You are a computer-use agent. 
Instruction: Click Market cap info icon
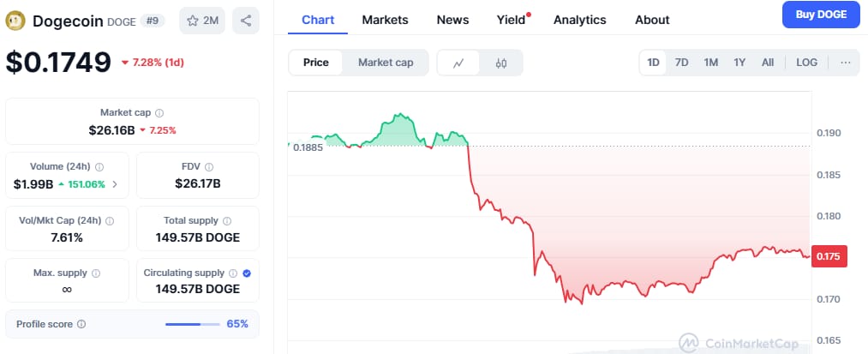pos(159,113)
